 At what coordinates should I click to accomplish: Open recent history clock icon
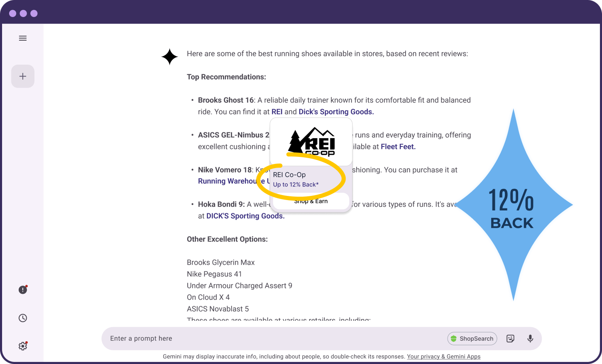click(x=23, y=318)
